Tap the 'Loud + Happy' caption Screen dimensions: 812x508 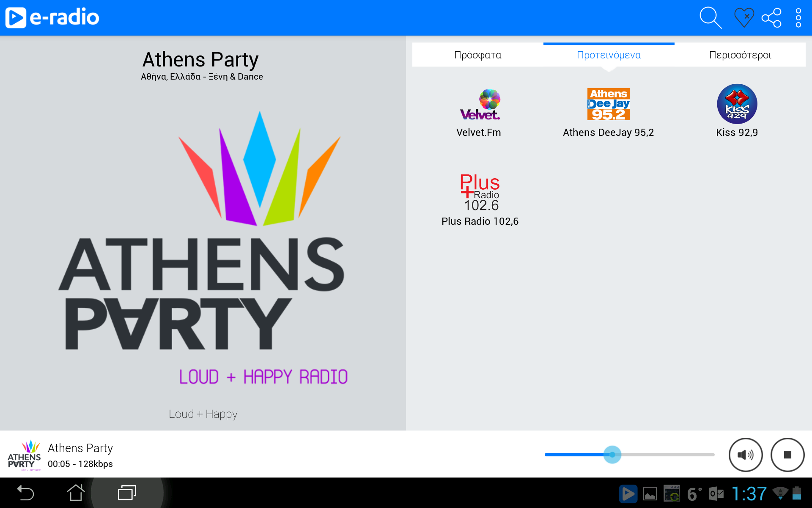(203, 414)
